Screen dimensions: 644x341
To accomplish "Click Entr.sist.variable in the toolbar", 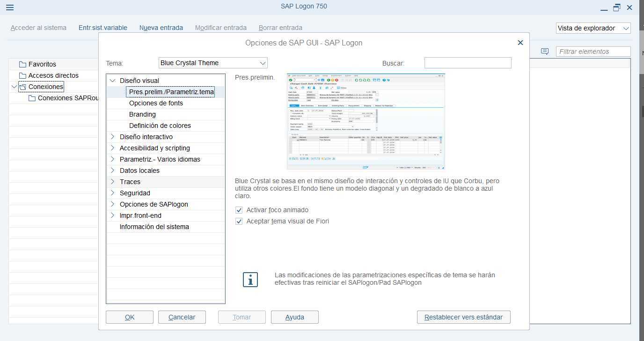I will tap(103, 28).
